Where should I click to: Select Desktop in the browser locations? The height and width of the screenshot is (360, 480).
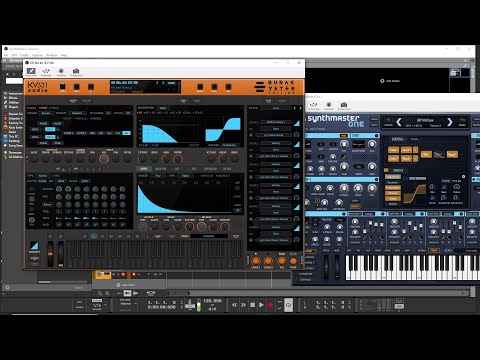(x=12, y=141)
